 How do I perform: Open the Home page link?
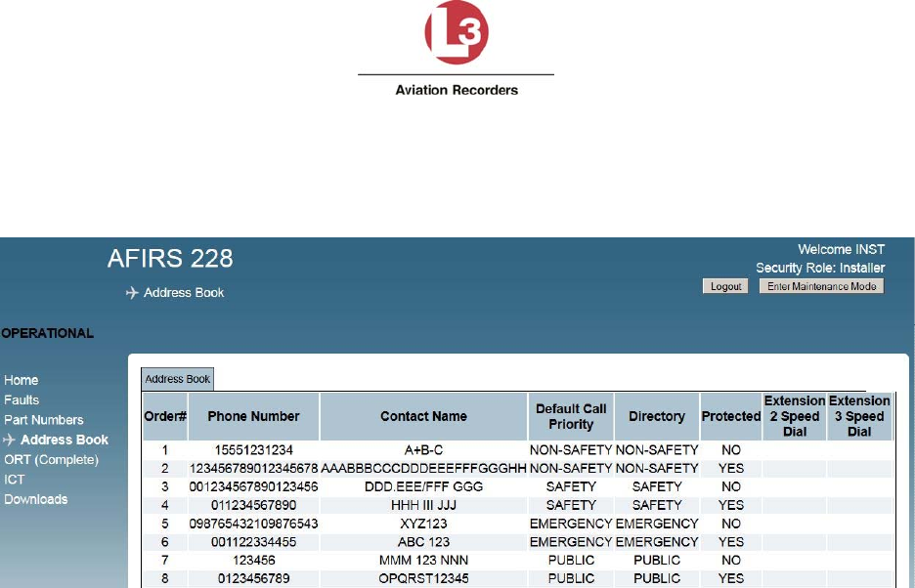click(x=21, y=380)
